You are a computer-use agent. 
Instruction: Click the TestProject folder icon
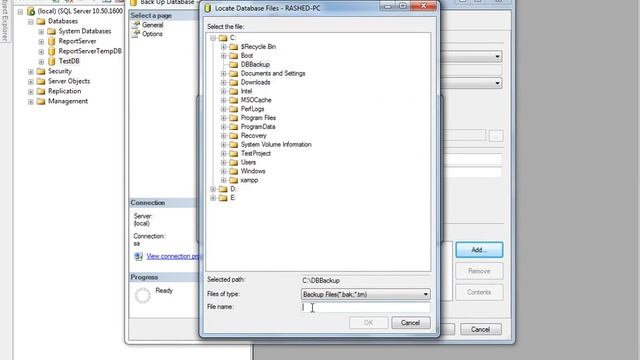point(233,153)
